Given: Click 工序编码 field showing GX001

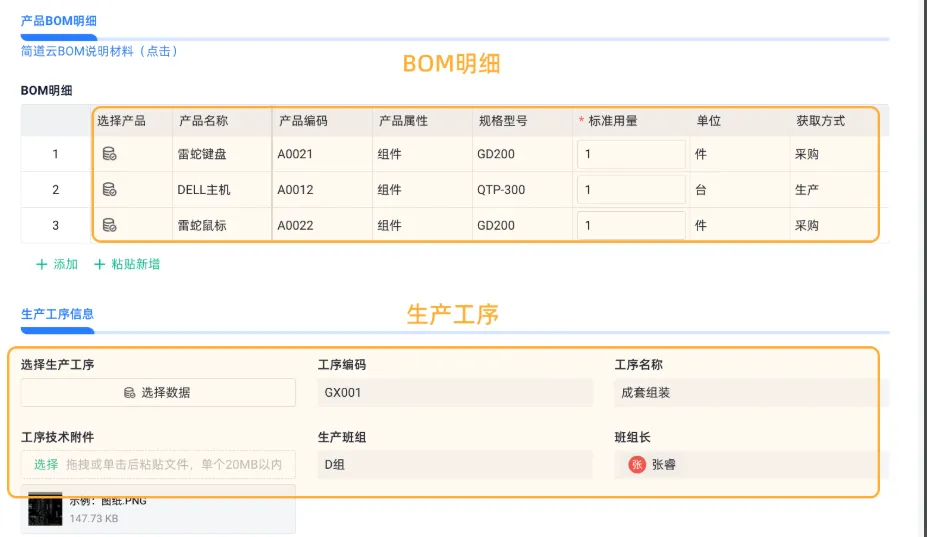Looking at the screenshot, I should [455, 393].
